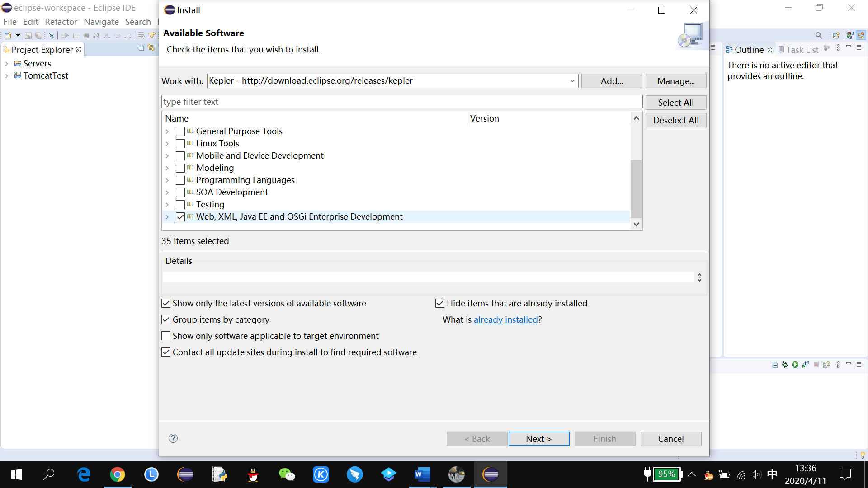
Task: Uncheck Group items by category
Action: pyautogui.click(x=166, y=320)
